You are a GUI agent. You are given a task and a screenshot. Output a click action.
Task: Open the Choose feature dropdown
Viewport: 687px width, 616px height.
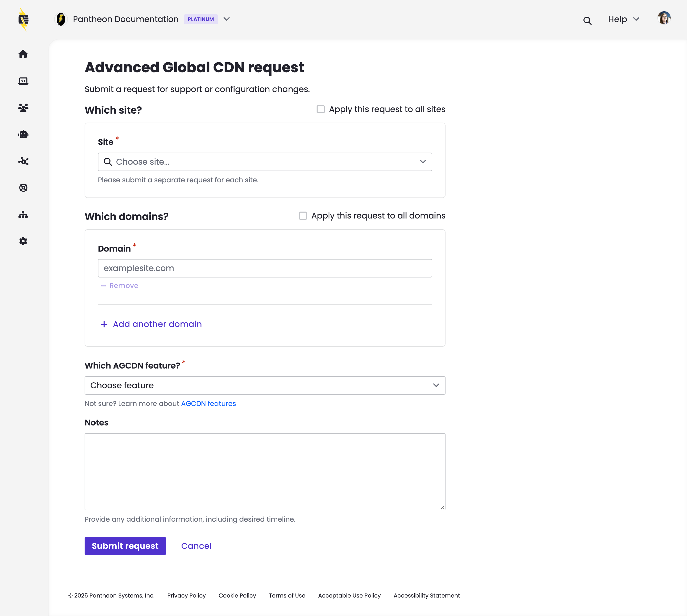click(x=265, y=385)
